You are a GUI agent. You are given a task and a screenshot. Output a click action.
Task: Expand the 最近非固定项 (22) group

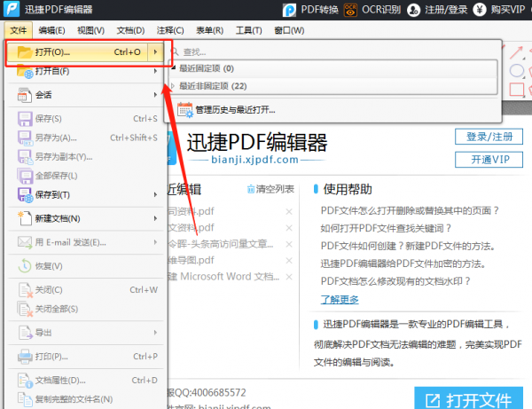pos(173,86)
